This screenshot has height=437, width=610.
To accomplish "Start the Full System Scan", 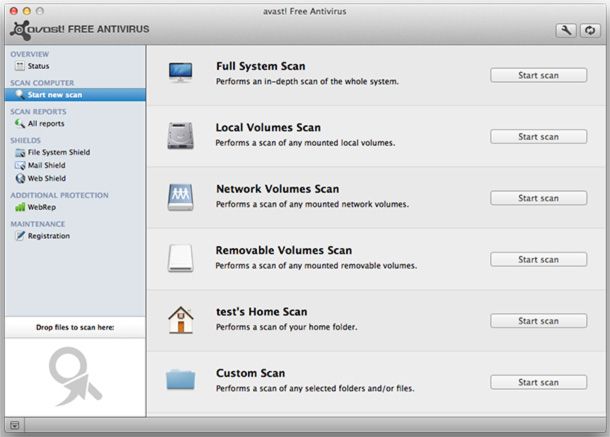I will click(x=538, y=75).
